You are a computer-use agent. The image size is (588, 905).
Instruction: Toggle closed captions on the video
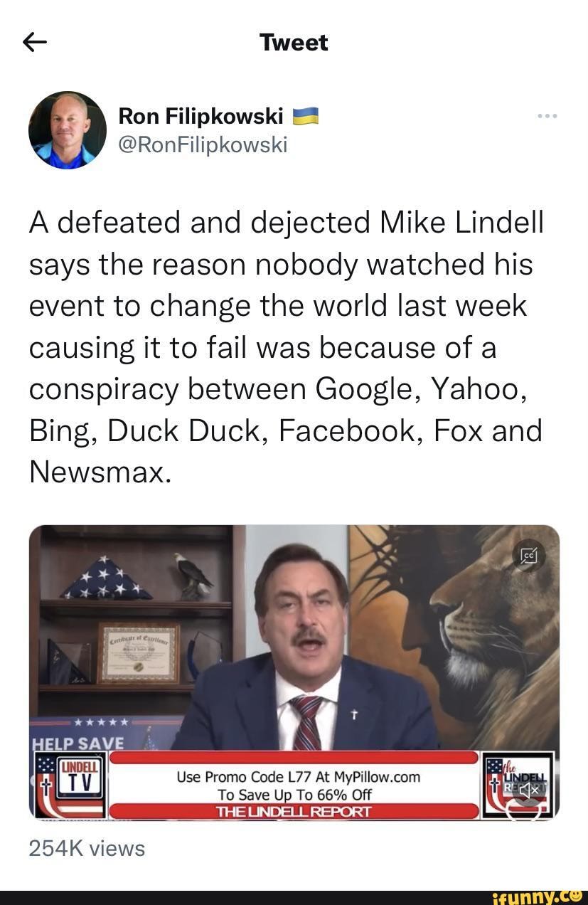point(530,555)
